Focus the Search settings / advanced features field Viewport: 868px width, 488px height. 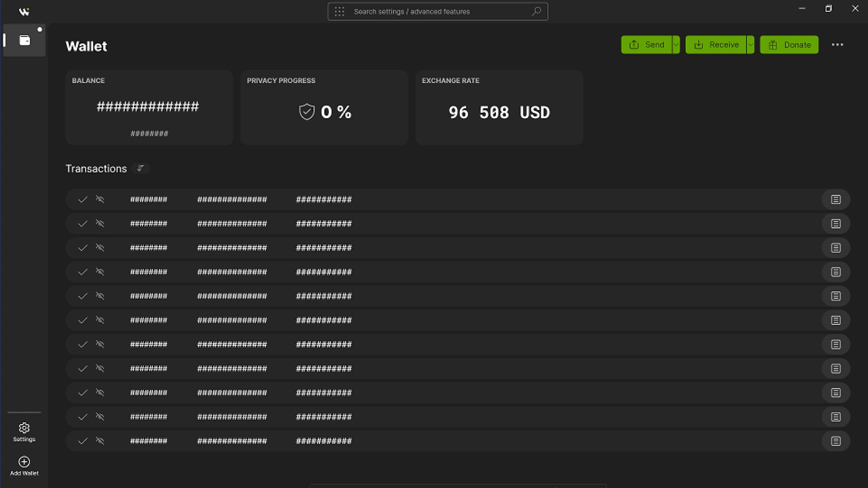click(438, 11)
